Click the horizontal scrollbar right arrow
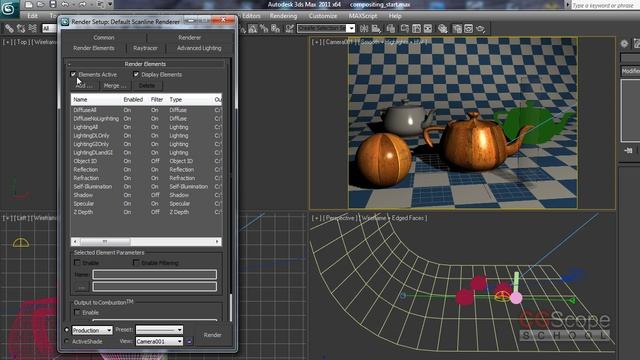 [217, 242]
